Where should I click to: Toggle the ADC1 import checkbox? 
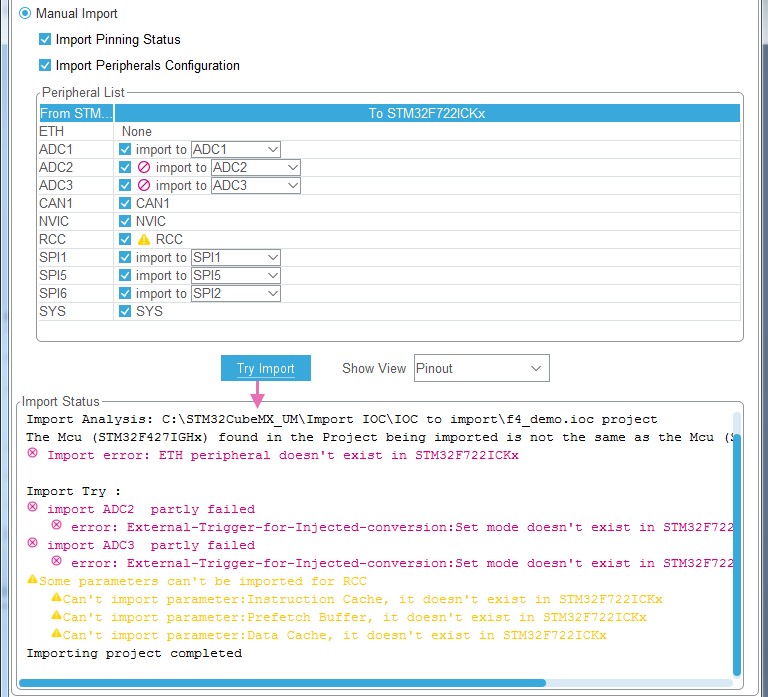pyautogui.click(x=125, y=149)
